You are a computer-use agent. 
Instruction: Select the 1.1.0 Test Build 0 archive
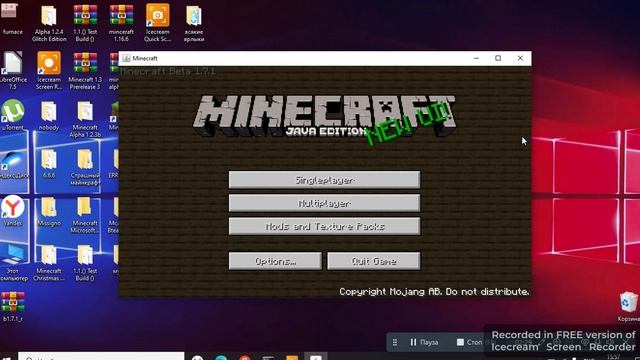coord(85,24)
